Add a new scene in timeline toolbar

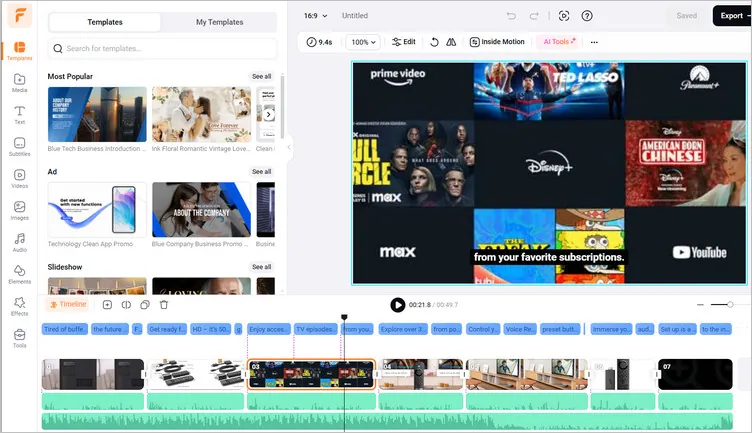(107, 304)
